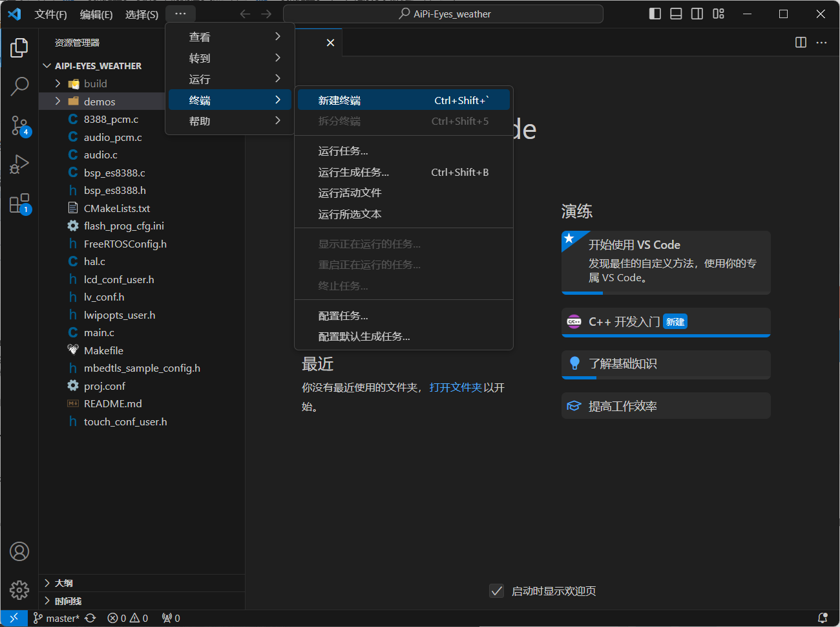The width and height of the screenshot is (840, 627).
Task: Select 运行所选文本 menu entry
Action: [x=404, y=214]
